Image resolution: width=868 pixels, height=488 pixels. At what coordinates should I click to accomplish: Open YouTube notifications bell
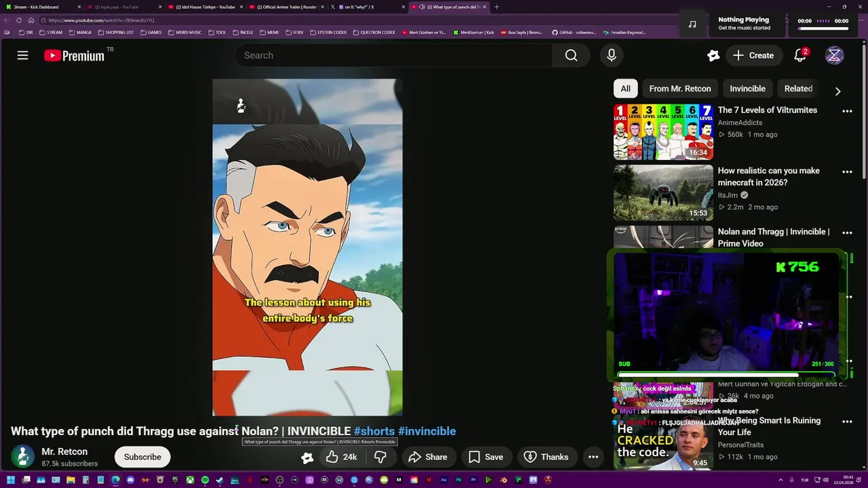(x=800, y=56)
